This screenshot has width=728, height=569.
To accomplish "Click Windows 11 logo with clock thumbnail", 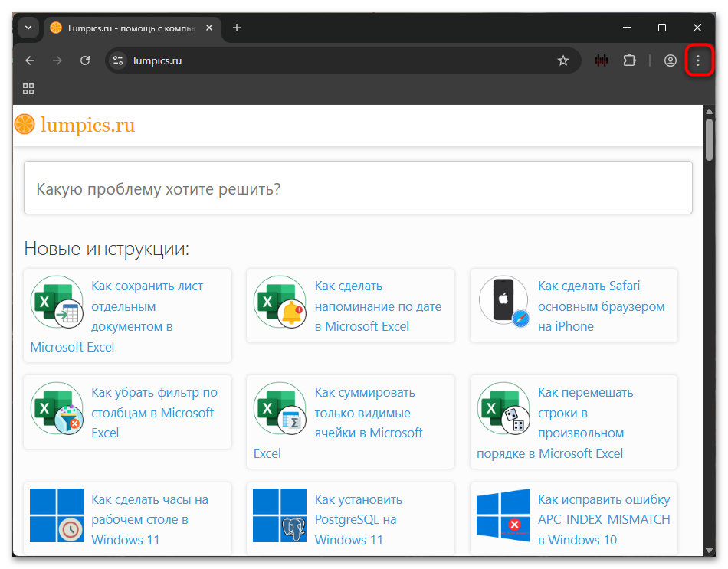I will [57, 515].
